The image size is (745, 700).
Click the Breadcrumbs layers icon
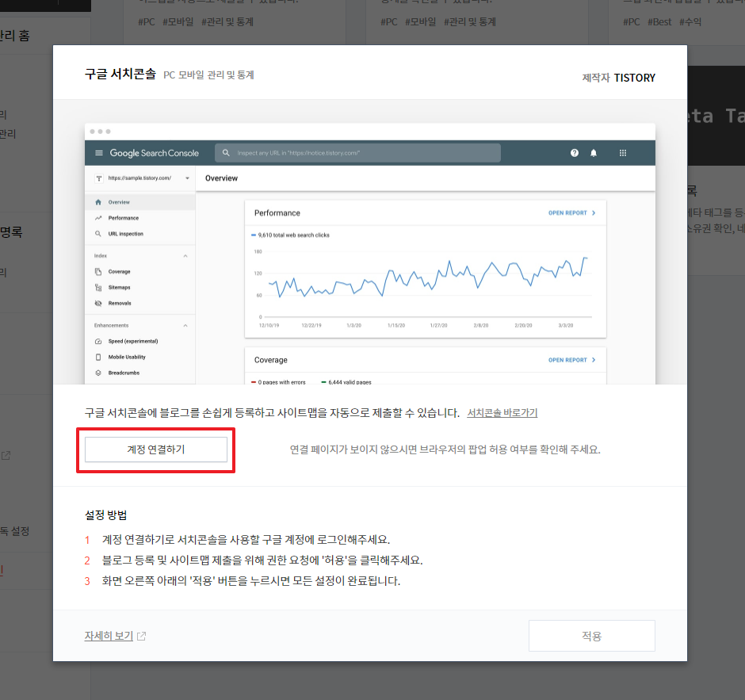pyautogui.click(x=98, y=373)
